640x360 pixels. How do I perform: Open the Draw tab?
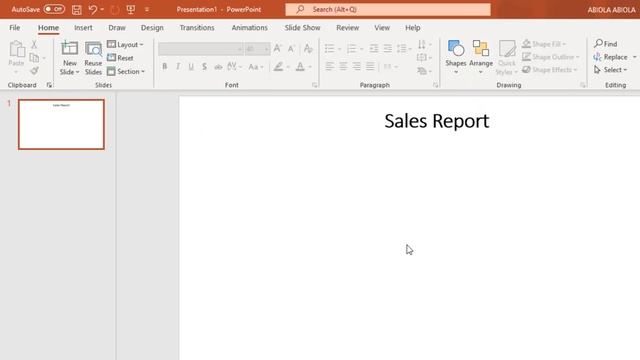(x=117, y=28)
